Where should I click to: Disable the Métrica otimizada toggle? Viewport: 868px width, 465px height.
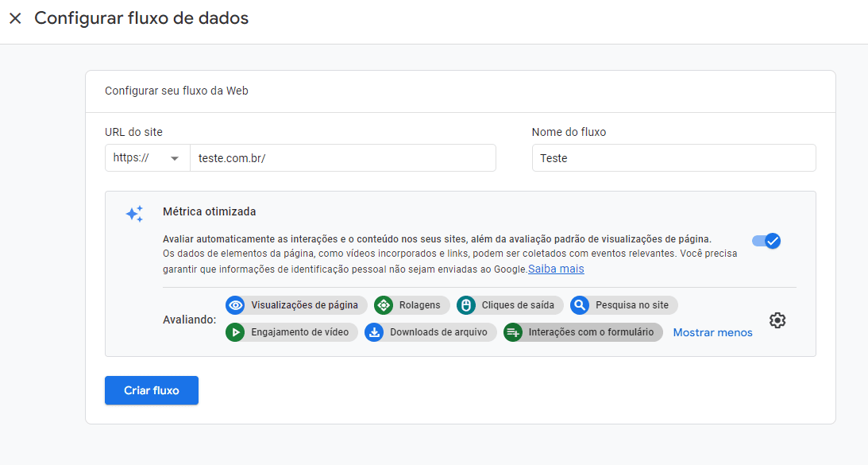pyautogui.click(x=766, y=240)
